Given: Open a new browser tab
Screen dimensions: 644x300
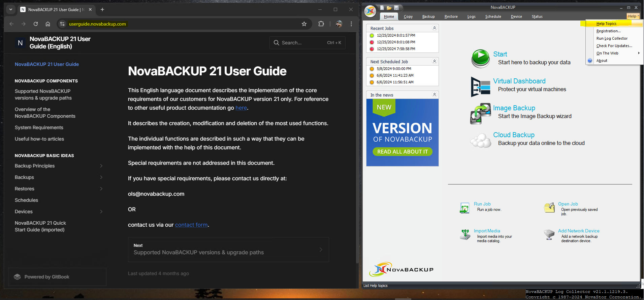Looking at the screenshot, I should pyautogui.click(x=102, y=9).
